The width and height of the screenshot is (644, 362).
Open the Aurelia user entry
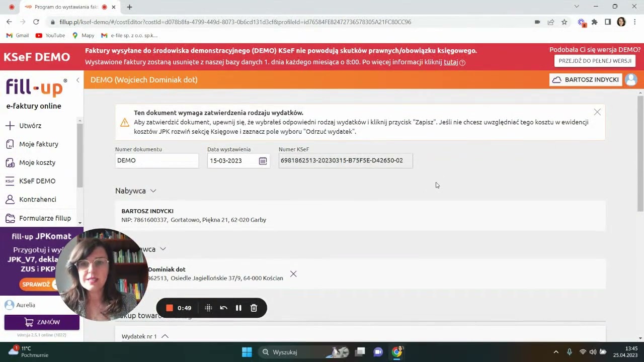20,305
